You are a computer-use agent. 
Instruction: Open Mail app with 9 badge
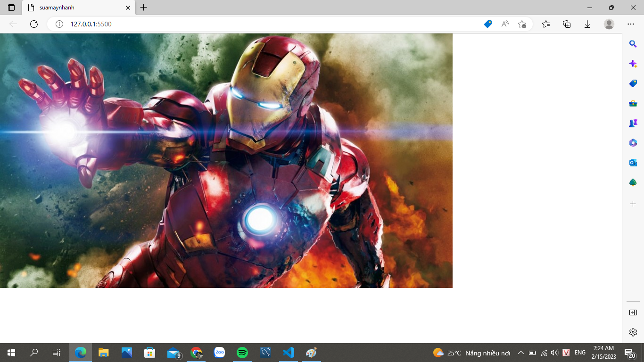(173, 353)
